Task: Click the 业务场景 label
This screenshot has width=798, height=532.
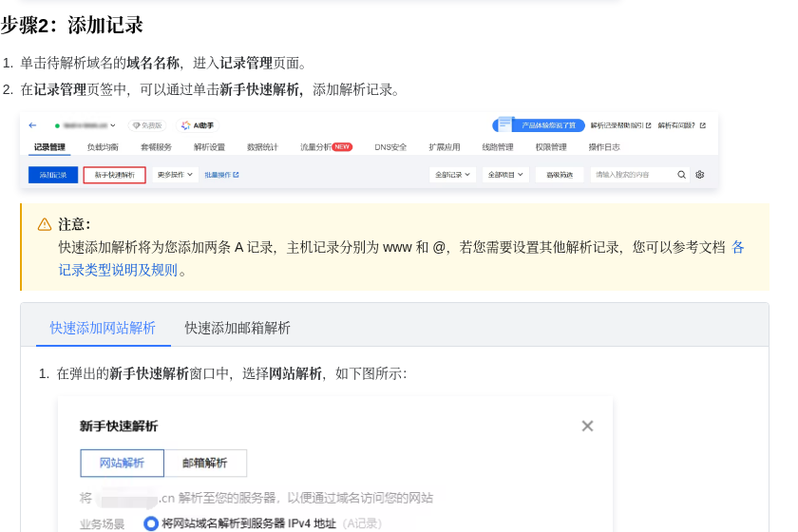Action: tap(102, 523)
